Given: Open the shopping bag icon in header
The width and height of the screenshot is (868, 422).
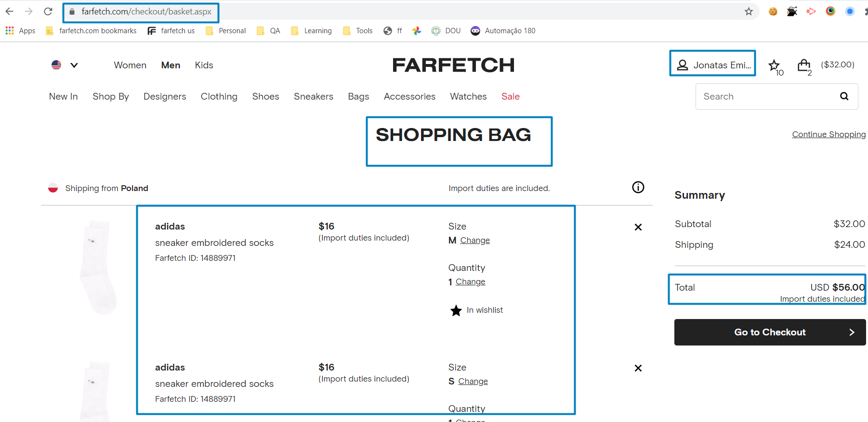Looking at the screenshot, I should click(804, 66).
